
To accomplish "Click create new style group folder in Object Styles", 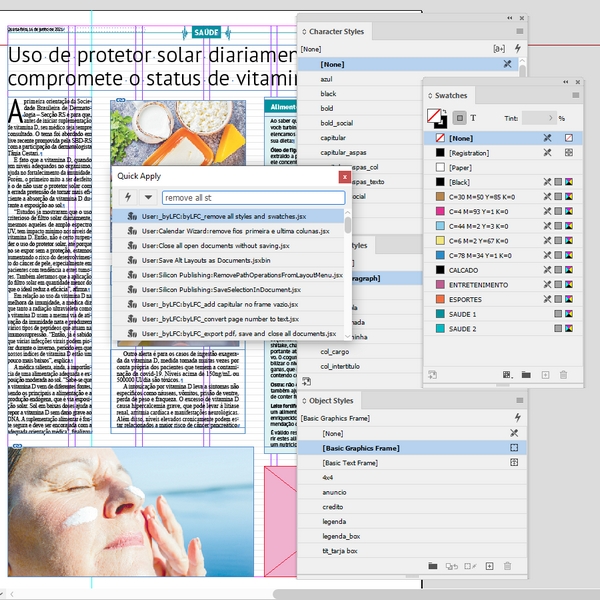I will 433,566.
